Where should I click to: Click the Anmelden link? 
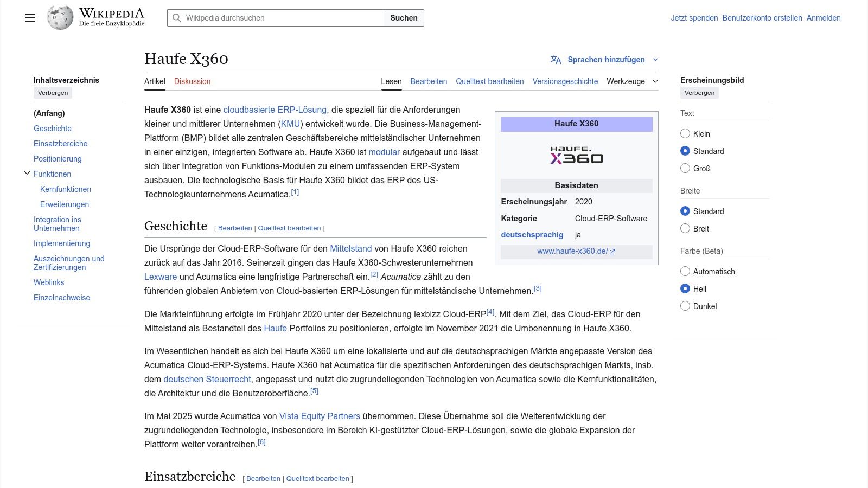(824, 18)
